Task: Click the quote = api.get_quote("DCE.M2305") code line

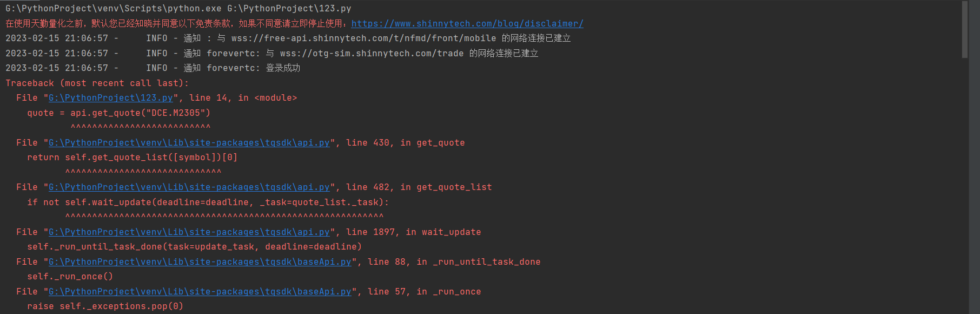Action: point(119,113)
